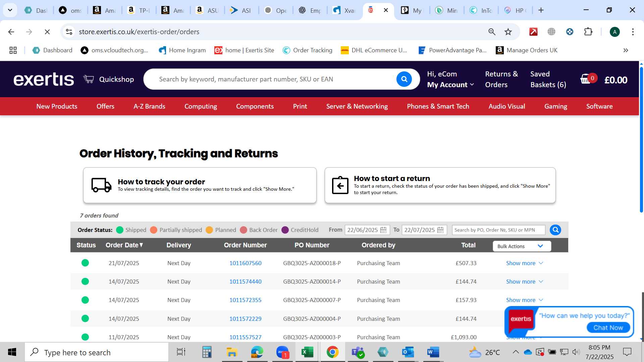Go to Returns & Orders
644x362 pixels.
501,79
